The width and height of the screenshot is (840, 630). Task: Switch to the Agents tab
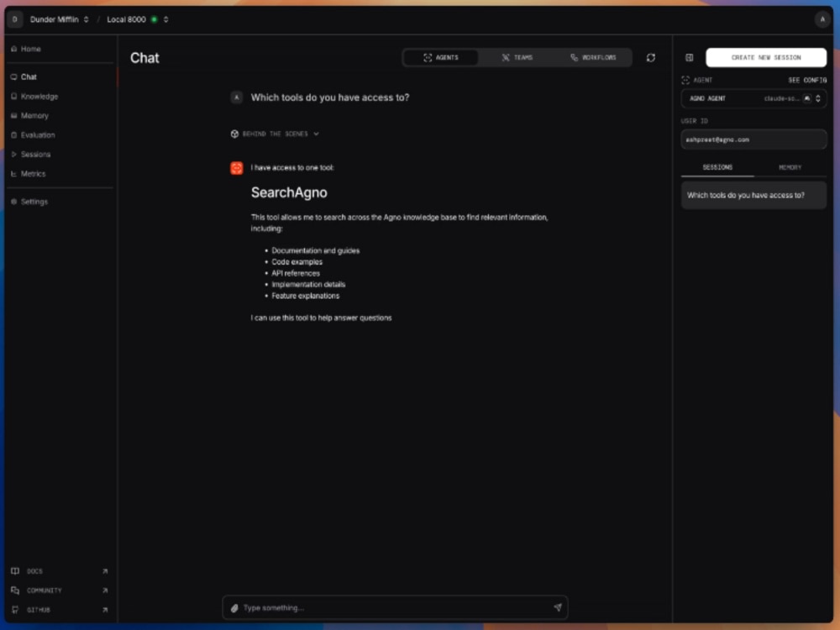pos(441,57)
